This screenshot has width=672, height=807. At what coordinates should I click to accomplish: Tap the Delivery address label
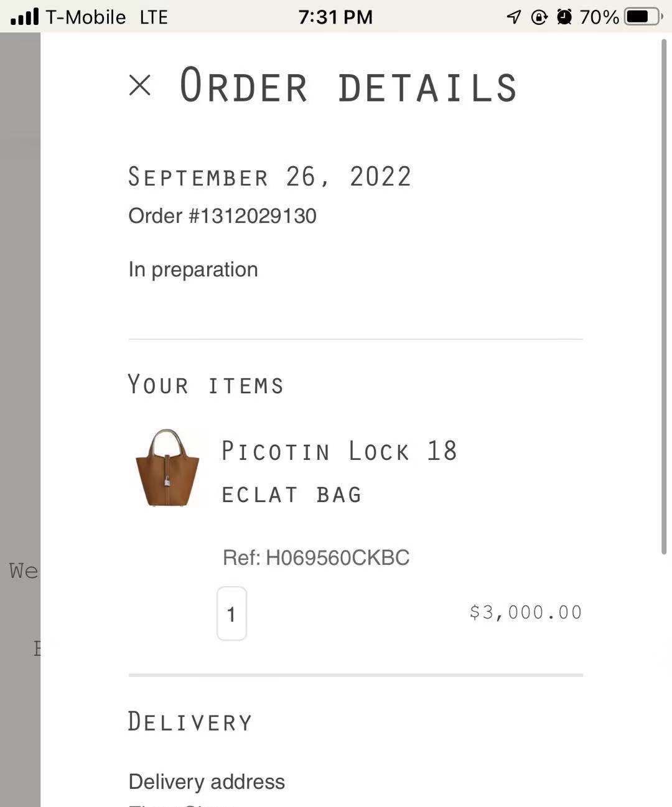(x=207, y=781)
